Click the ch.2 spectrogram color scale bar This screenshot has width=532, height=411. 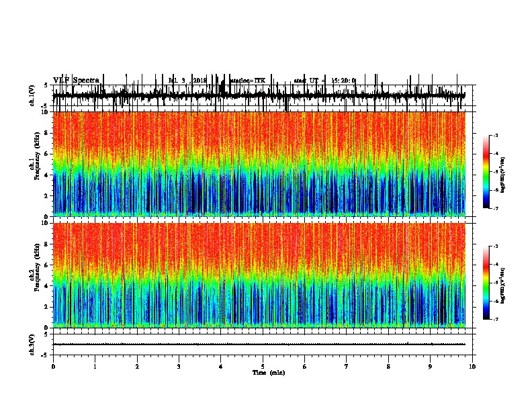(x=486, y=283)
